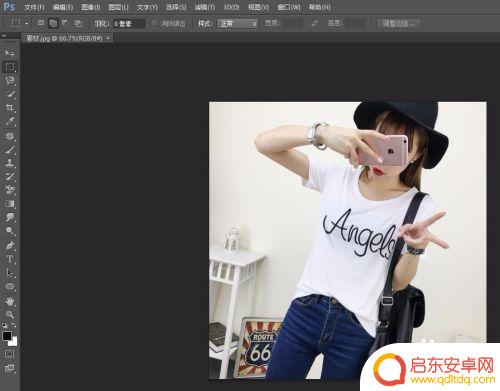Select the Pen tool
Screen dimensions: 500x391
[10, 246]
